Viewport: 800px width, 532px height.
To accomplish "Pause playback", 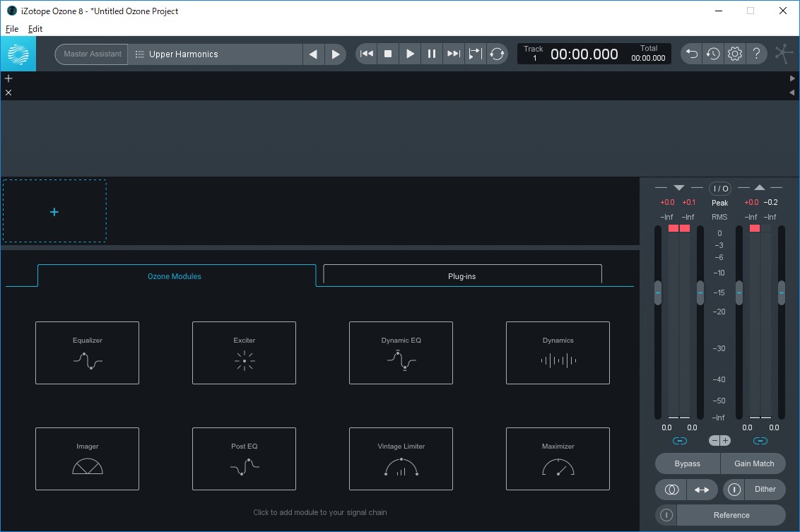I will tap(432, 54).
